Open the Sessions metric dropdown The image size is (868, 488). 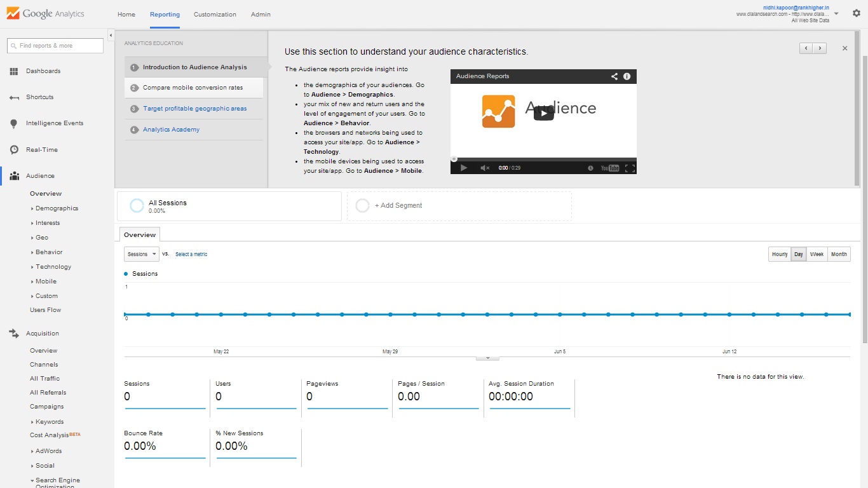click(x=141, y=254)
